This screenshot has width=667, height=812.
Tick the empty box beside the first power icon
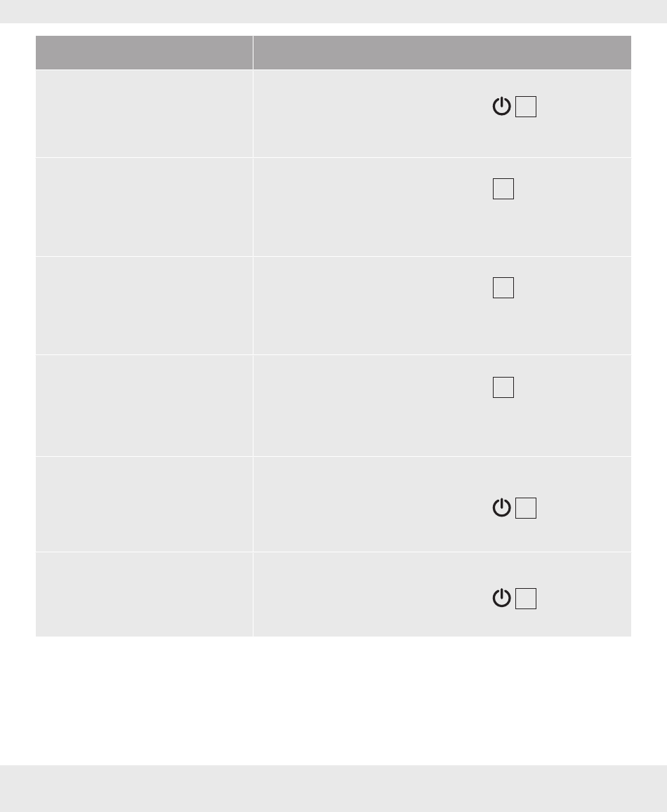525,107
